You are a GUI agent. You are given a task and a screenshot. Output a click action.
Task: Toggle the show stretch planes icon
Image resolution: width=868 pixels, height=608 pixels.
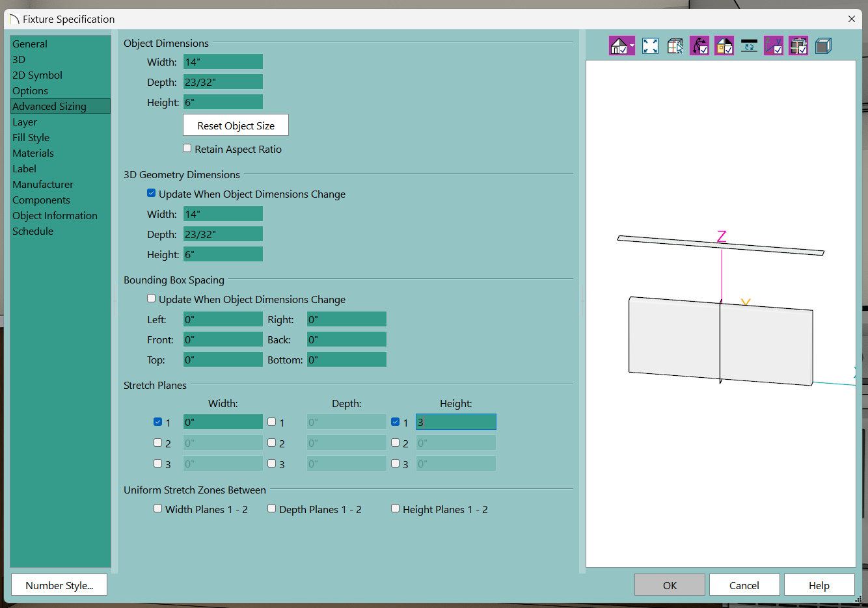[x=798, y=46]
